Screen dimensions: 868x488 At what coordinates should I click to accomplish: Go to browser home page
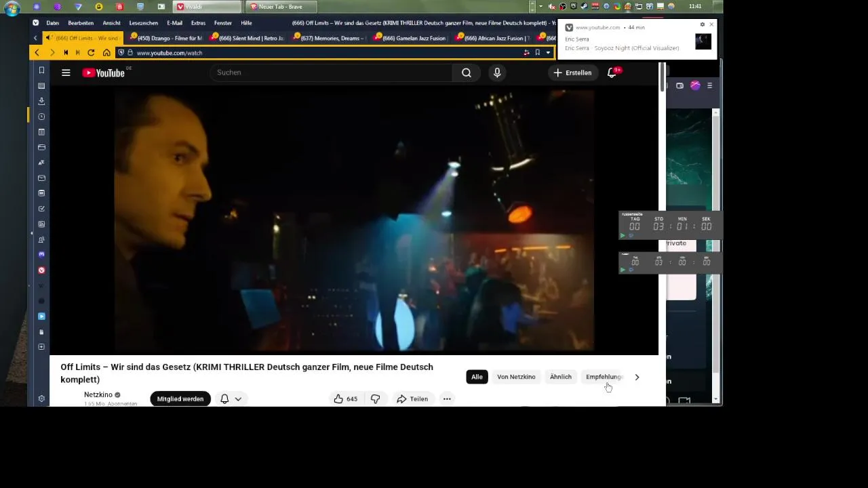[106, 53]
